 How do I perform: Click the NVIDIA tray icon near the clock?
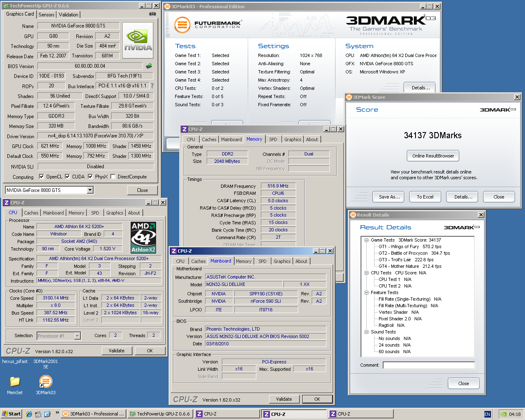pyautogui.click(x=503, y=414)
